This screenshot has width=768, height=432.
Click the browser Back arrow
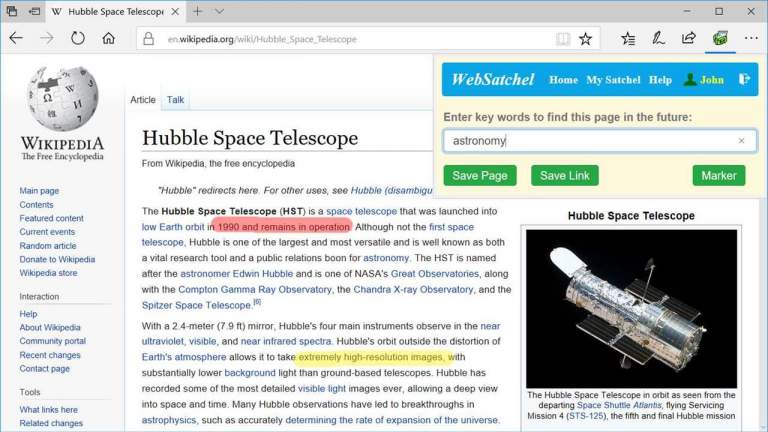click(x=16, y=38)
